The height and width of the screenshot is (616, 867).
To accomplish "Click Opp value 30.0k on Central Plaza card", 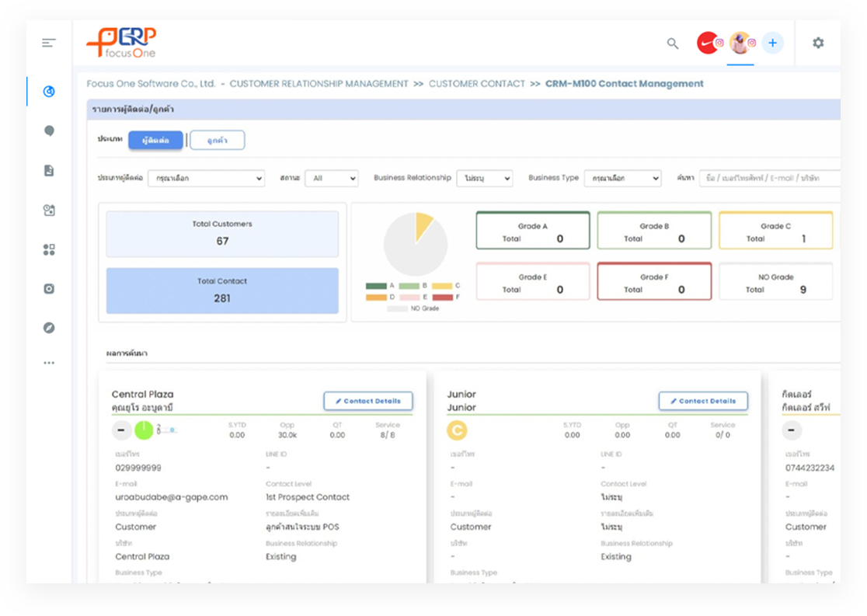I will click(287, 435).
